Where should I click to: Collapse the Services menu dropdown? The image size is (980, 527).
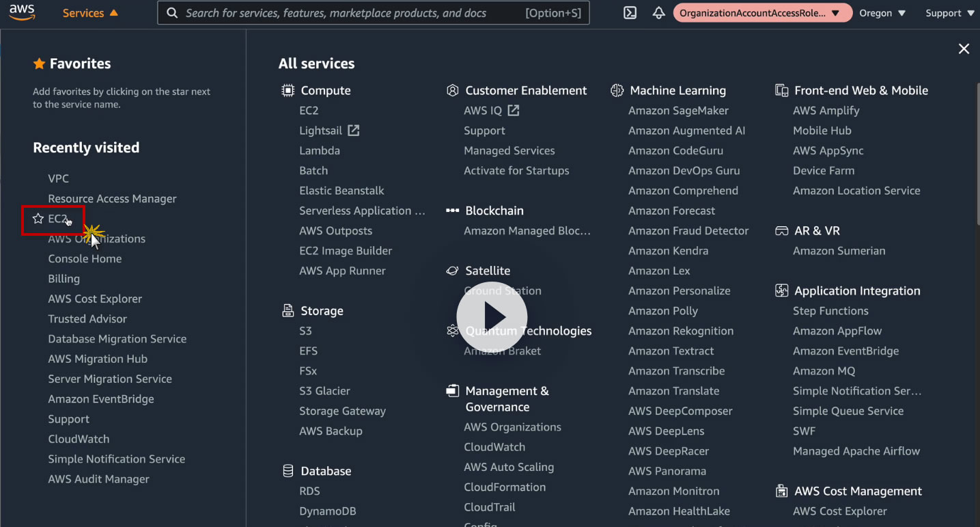[x=90, y=13]
